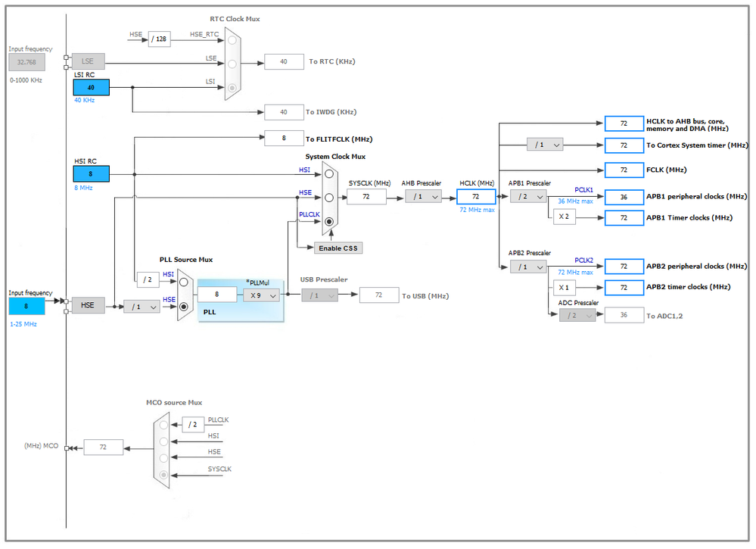Click the APB1 peripheral clocks value box
Screen dimensions: 756x549
pos(624,198)
